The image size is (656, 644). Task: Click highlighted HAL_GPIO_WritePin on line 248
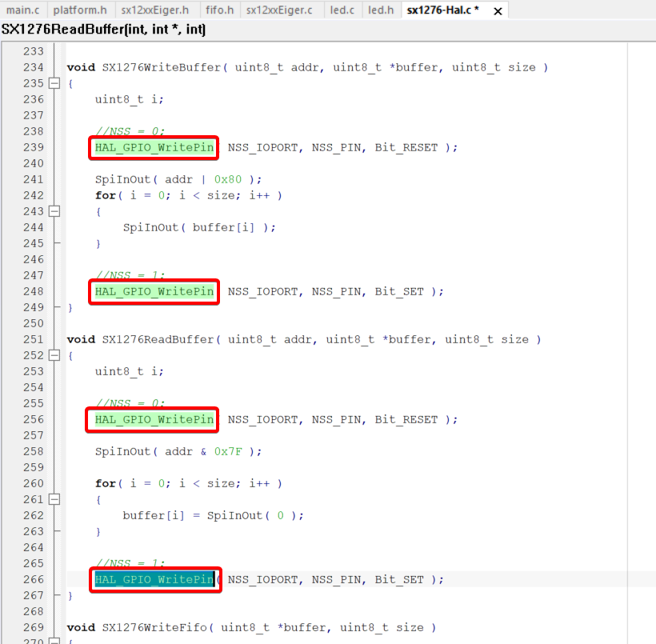[x=154, y=291]
